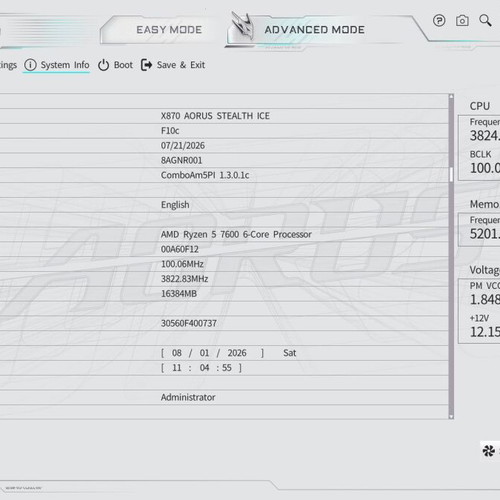Click the seconds field 55

click(227, 368)
